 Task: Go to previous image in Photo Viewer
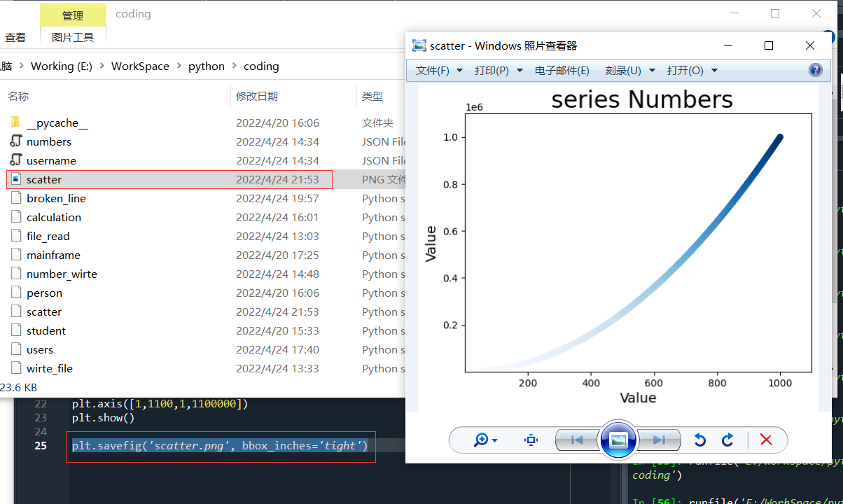point(577,440)
